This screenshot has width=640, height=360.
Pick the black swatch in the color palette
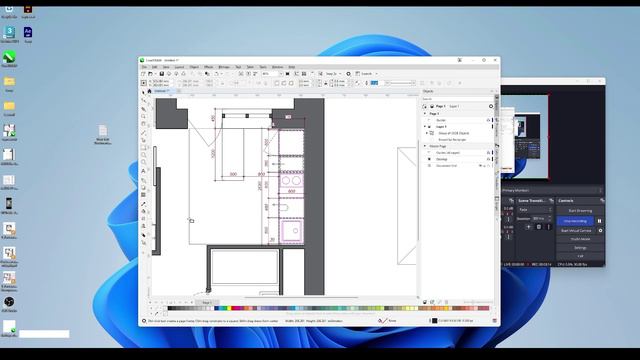[170, 308]
